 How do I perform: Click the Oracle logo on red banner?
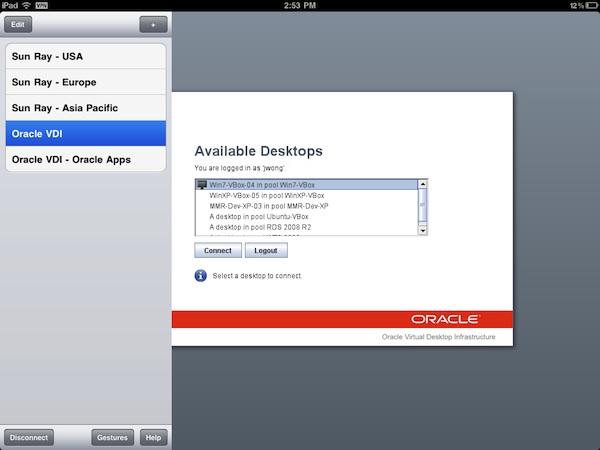445,319
